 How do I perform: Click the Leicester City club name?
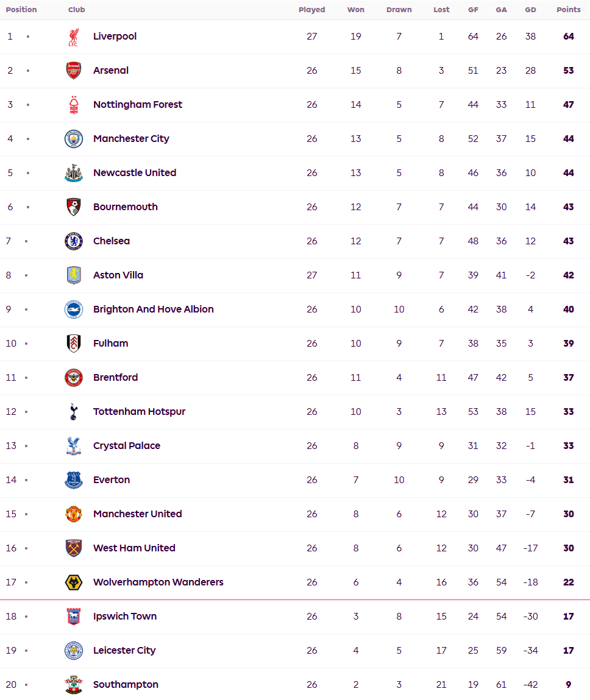pyautogui.click(x=124, y=651)
